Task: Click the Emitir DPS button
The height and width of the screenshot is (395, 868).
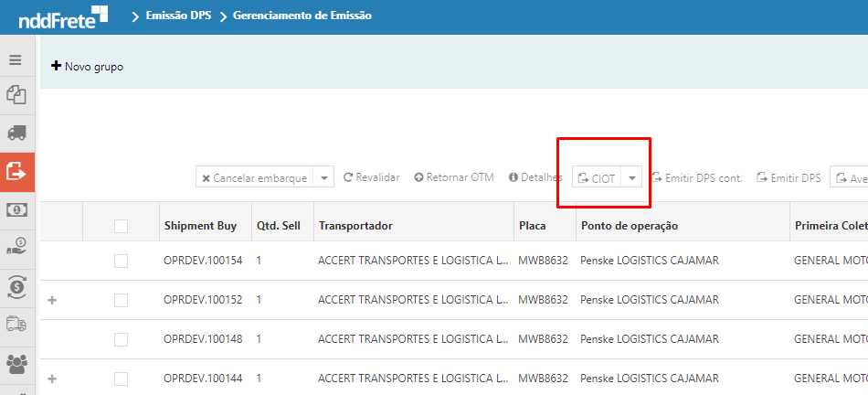Action: point(789,178)
